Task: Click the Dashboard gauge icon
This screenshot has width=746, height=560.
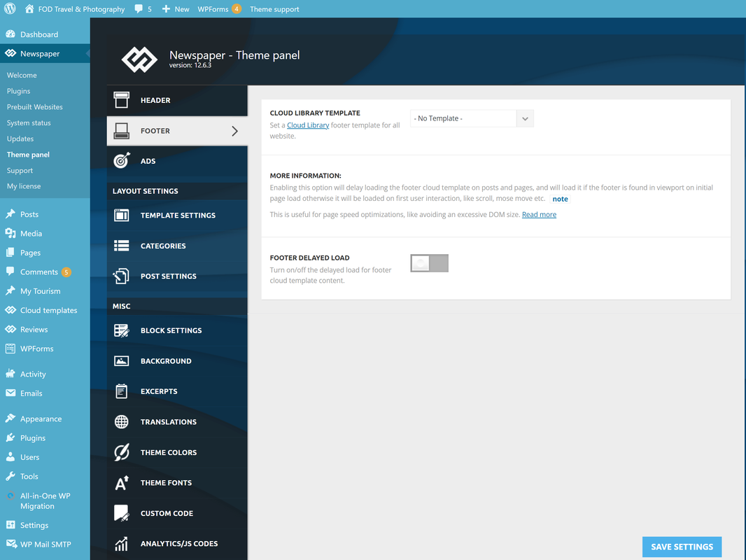Action: (x=10, y=34)
